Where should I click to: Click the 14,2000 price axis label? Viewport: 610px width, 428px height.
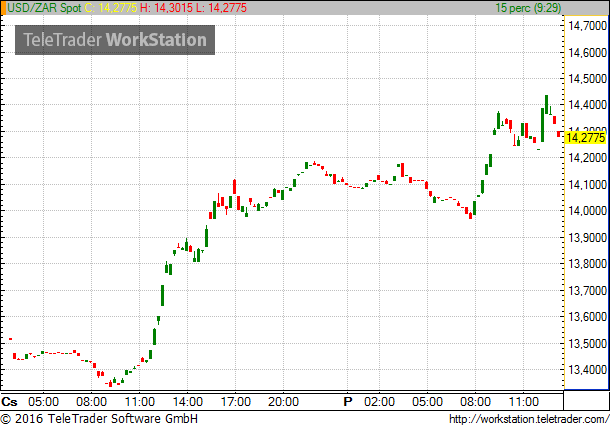587,158
